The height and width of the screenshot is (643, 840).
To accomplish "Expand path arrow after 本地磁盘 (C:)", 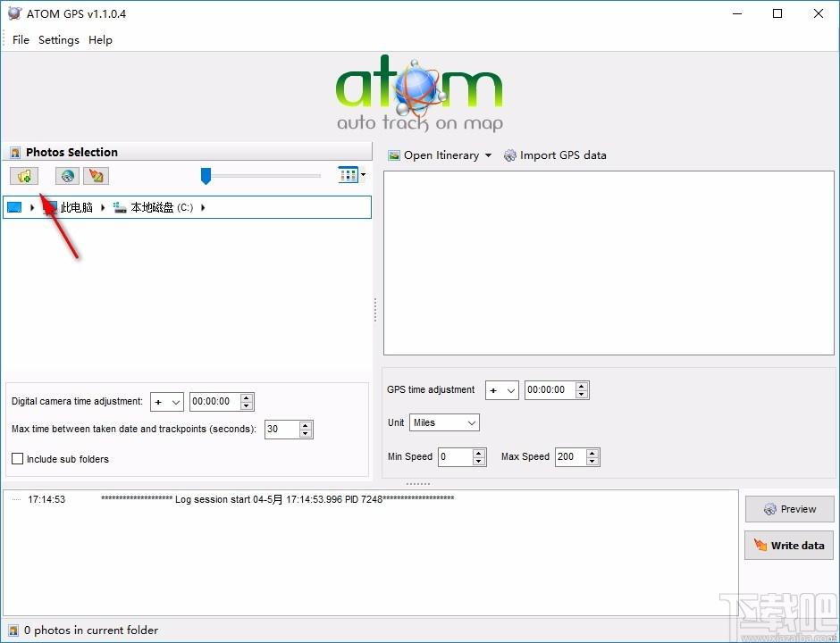I will click(203, 207).
